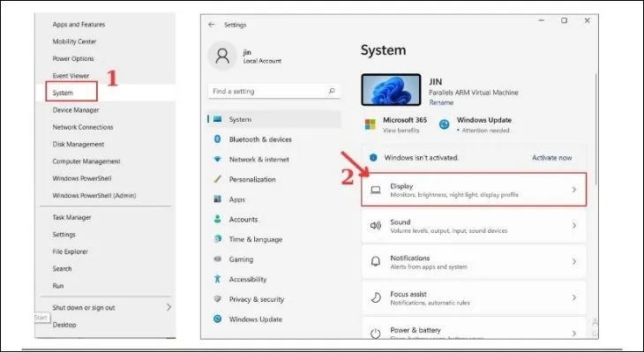Image resolution: width=644 pixels, height=353 pixels.
Task: Expand the Shut down or sign out submenu arrow
Action: coord(168,307)
